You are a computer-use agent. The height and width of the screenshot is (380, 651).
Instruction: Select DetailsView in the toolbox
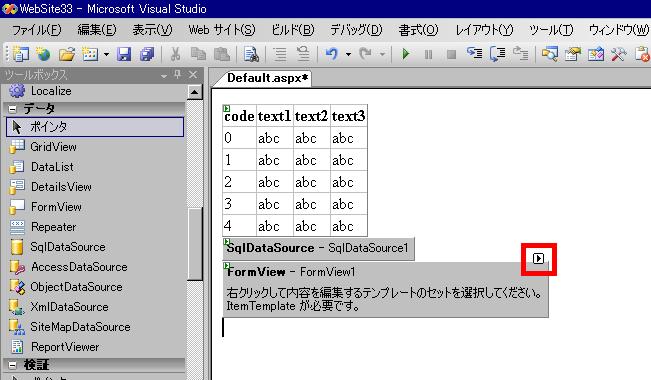tap(50, 187)
